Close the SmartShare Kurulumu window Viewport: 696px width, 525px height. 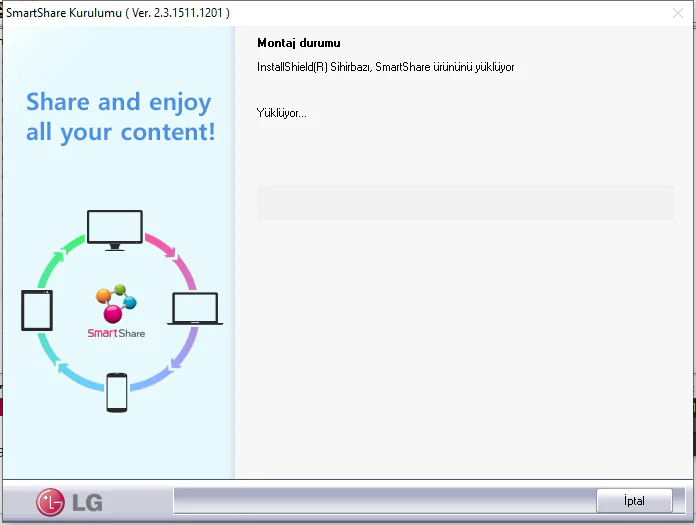[x=677, y=13]
